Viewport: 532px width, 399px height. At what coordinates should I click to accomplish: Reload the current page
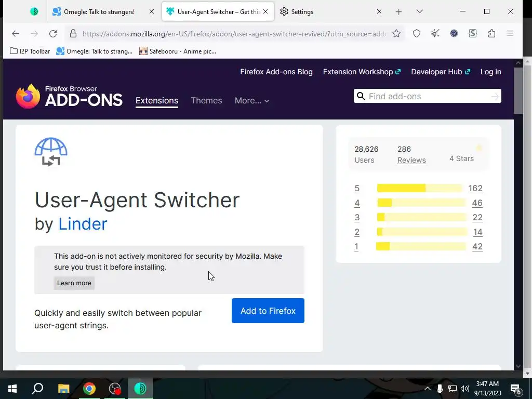tap(53, 34)
